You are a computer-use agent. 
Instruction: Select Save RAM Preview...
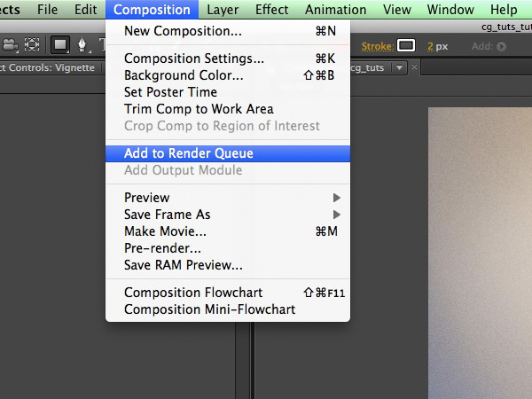click(228, 265)
